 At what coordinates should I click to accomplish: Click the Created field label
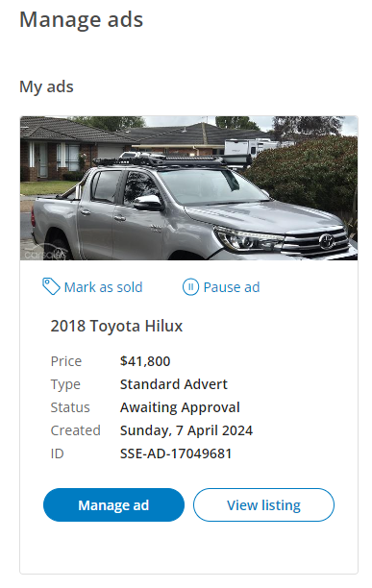coord(75,430)
